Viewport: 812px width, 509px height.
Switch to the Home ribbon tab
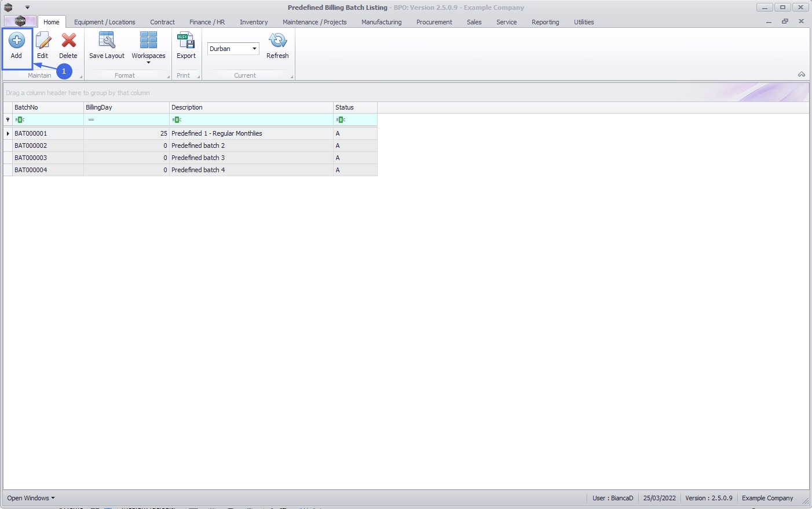tap(52, 22)
